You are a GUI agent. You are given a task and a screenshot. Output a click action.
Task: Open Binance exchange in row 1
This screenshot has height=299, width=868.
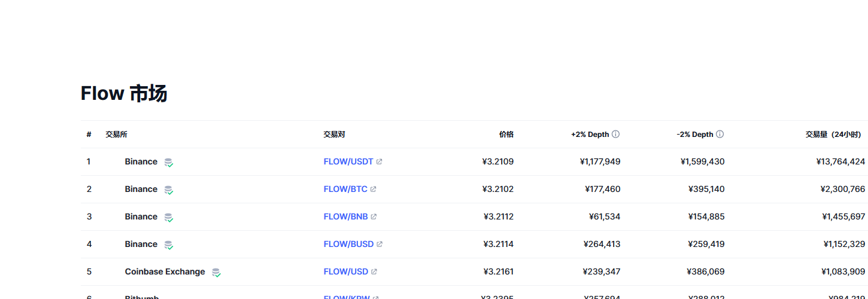(x=141, y=161)
